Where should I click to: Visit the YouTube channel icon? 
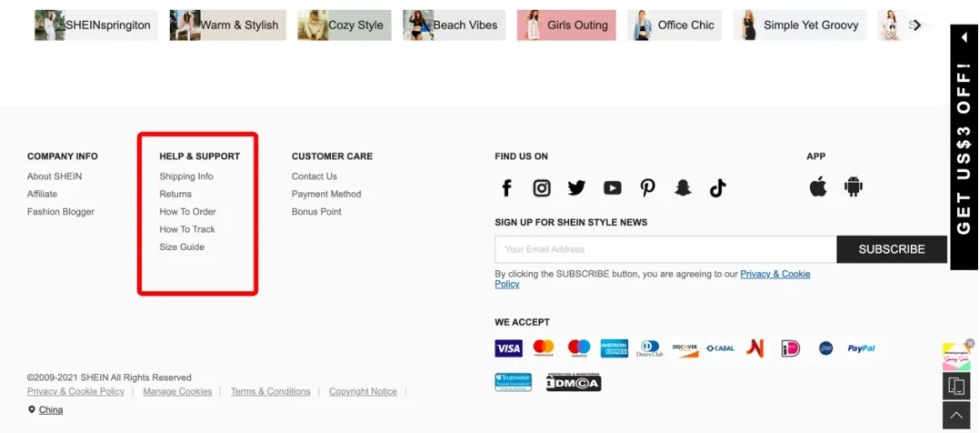point(612,188)
